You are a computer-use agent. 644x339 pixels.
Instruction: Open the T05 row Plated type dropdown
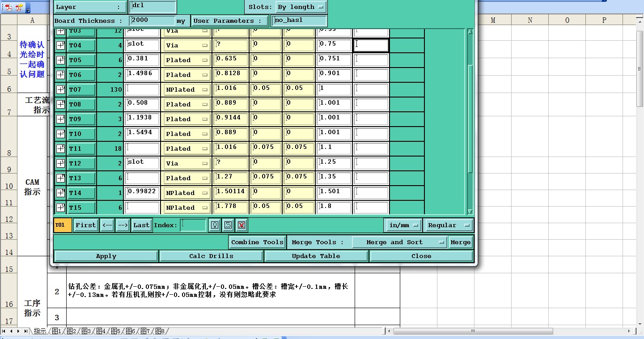(x=187, y=60)
